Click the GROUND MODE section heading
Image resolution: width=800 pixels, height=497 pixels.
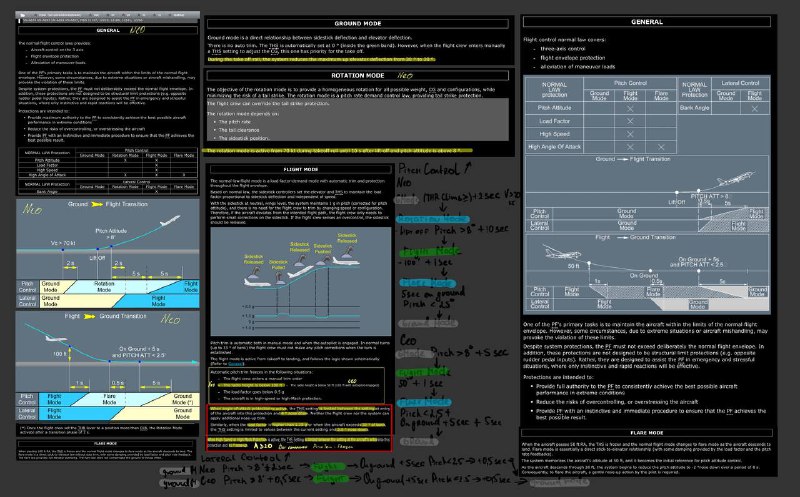[358, 23]
